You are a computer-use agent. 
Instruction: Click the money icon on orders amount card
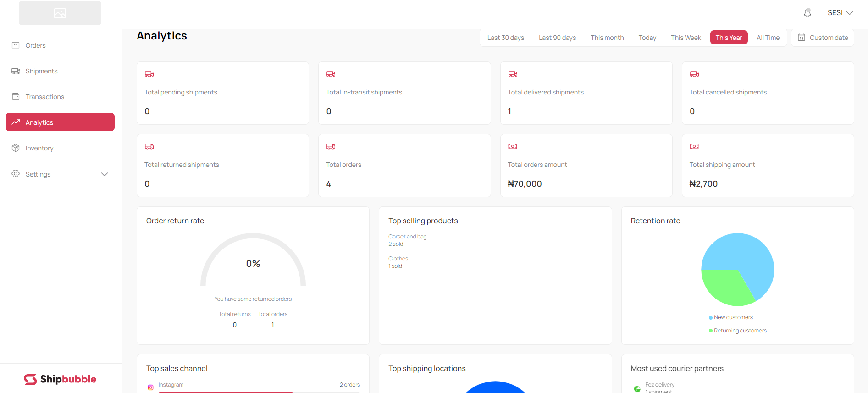click(x=513, y=146)
